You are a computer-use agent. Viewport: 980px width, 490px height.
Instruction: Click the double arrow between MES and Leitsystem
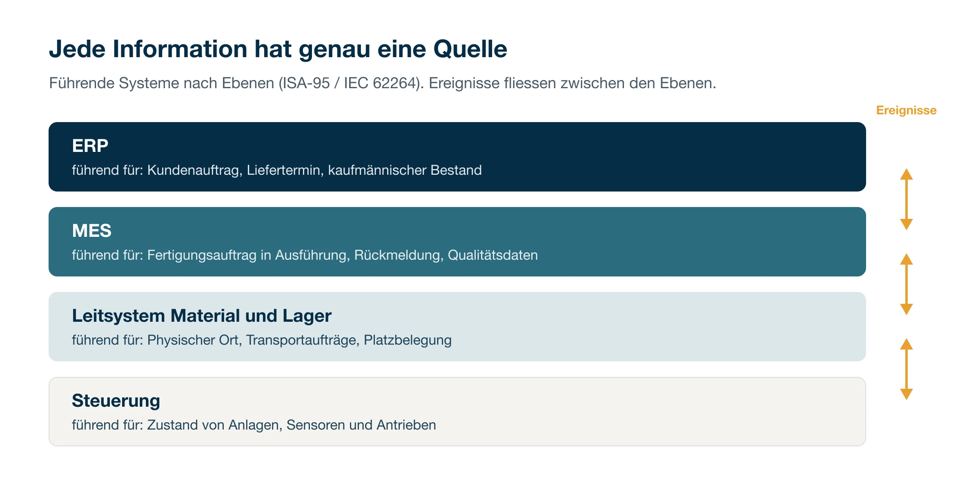coord(906,284)
